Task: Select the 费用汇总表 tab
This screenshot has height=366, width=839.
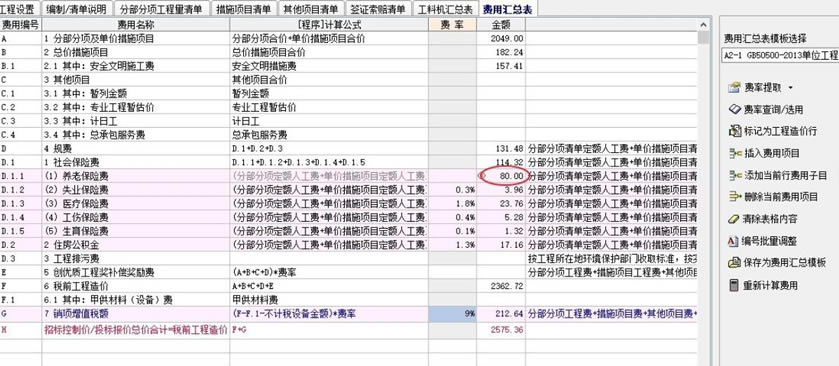Action: point(508,9)
